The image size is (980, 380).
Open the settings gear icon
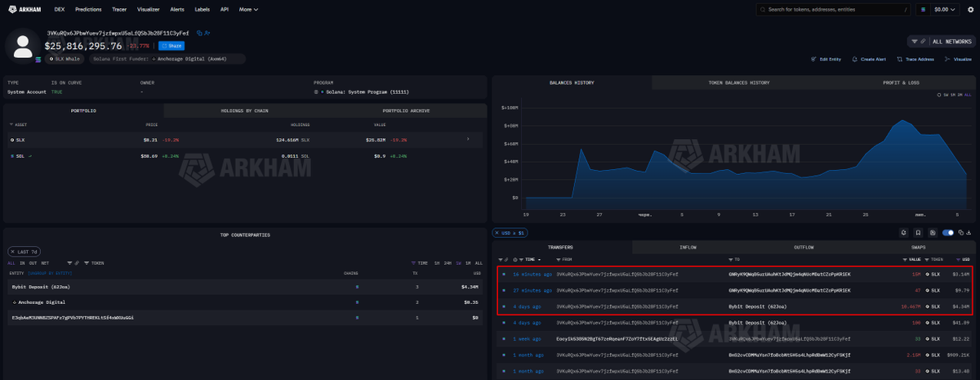971,9
